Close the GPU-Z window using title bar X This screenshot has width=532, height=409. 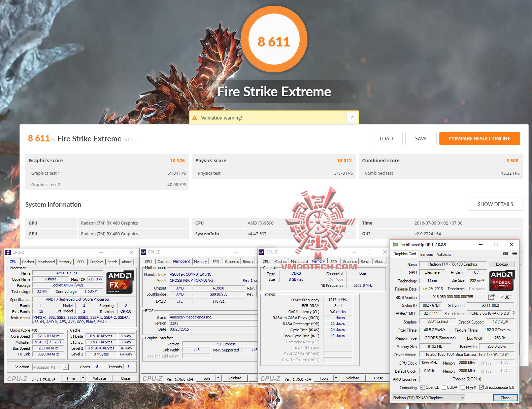click(x=511, y=244)
